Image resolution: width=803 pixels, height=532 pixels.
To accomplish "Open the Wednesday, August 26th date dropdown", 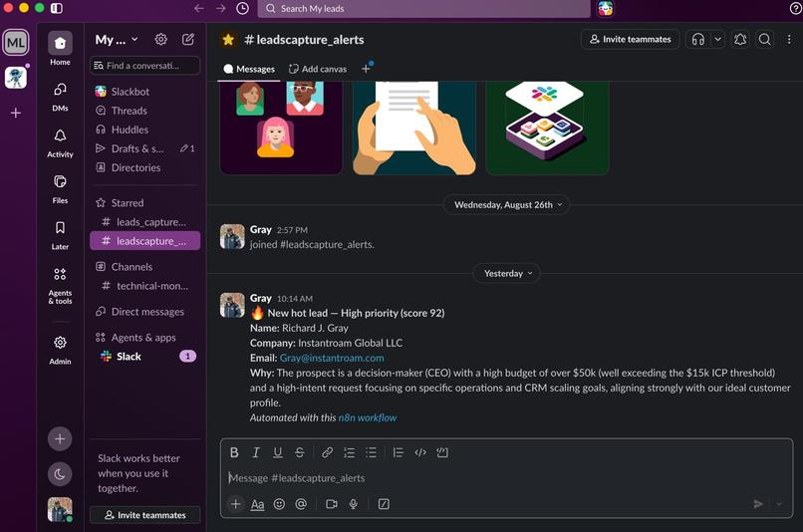I will click(x=506, y=205).
